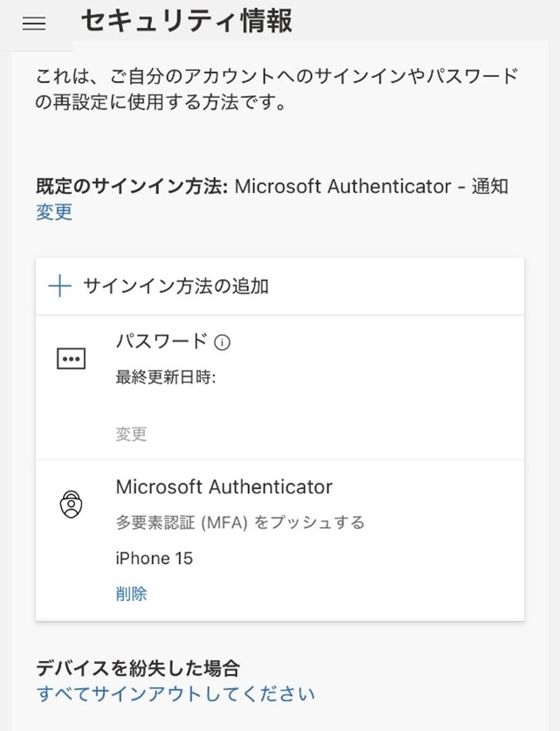Select サインイン方法の追加 label
The image size is (560, 731).
point(176,286)
